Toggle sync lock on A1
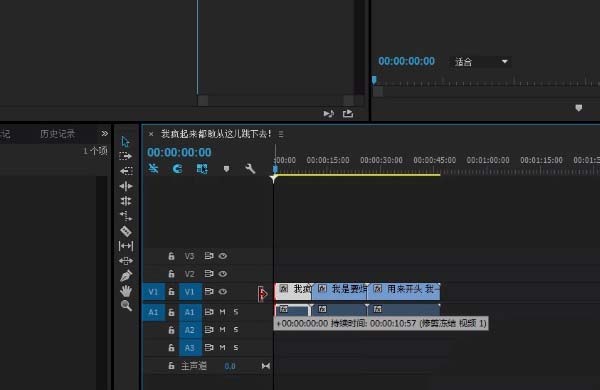 pos(209,312)
